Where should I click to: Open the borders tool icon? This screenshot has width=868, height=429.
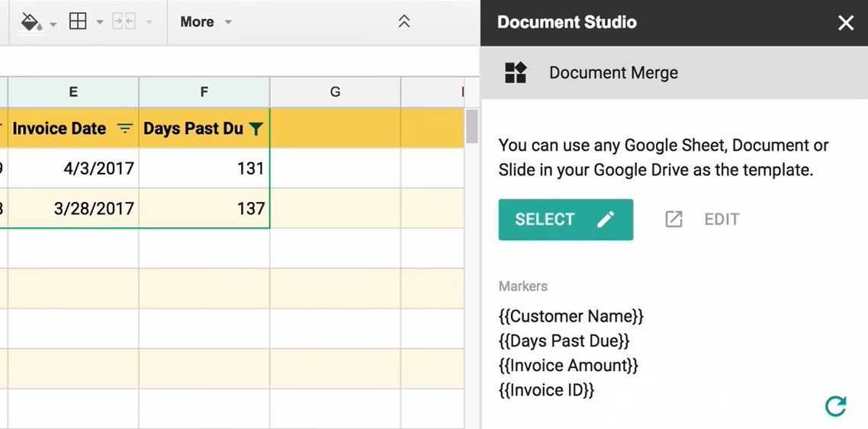(x=78, y=22)
